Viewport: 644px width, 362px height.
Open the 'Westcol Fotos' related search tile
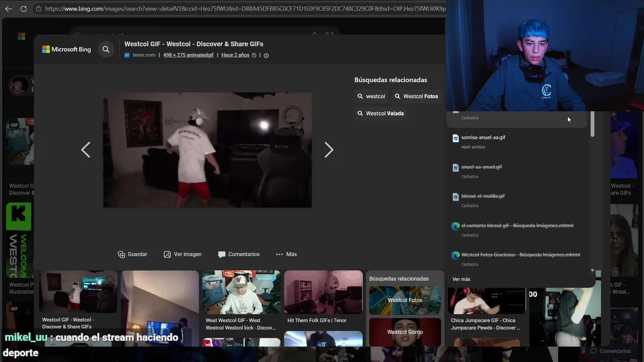pyautogui.click(x=405, y=300)
